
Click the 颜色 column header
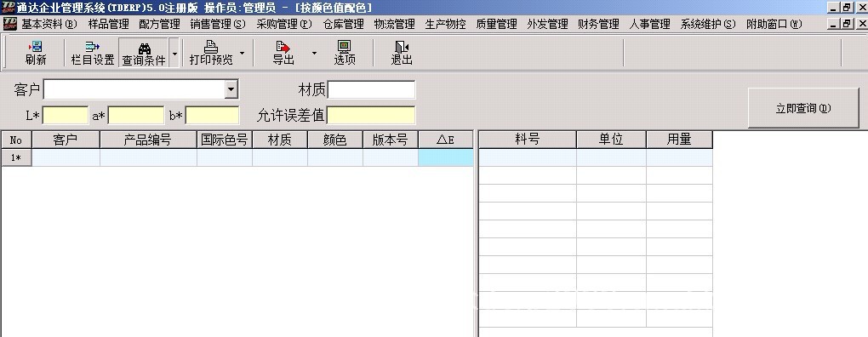pos(335,140)
